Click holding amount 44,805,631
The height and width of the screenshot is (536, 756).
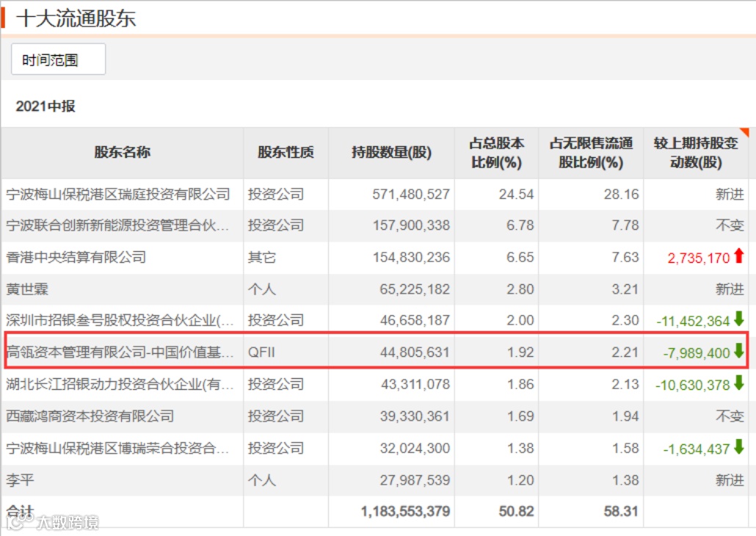coord(415,352)
